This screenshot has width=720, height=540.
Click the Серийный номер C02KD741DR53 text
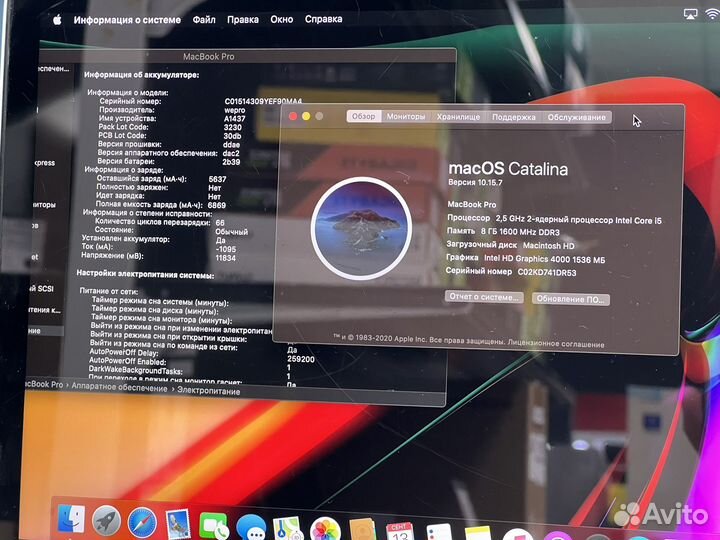click(x=511, y=272)
